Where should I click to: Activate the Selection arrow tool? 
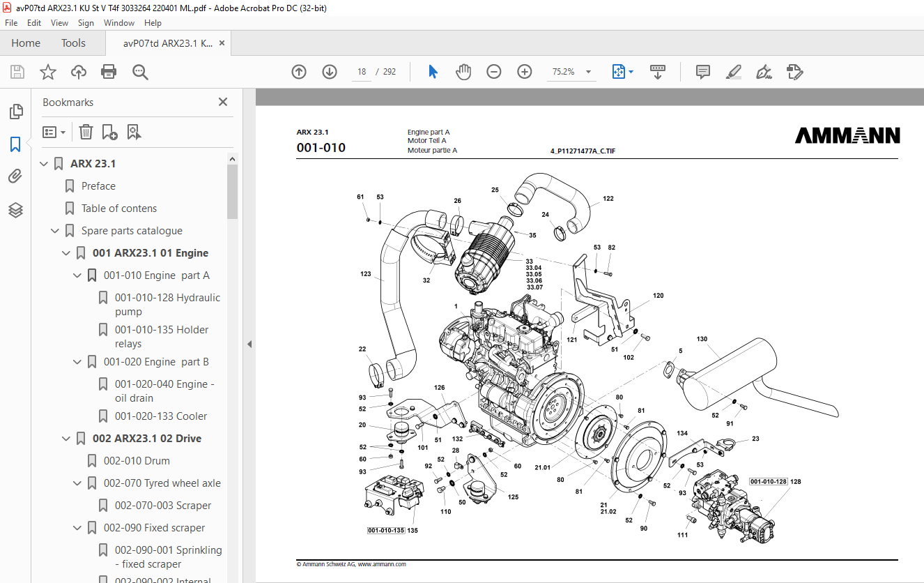pyautogui.click(x=433, y=72)
